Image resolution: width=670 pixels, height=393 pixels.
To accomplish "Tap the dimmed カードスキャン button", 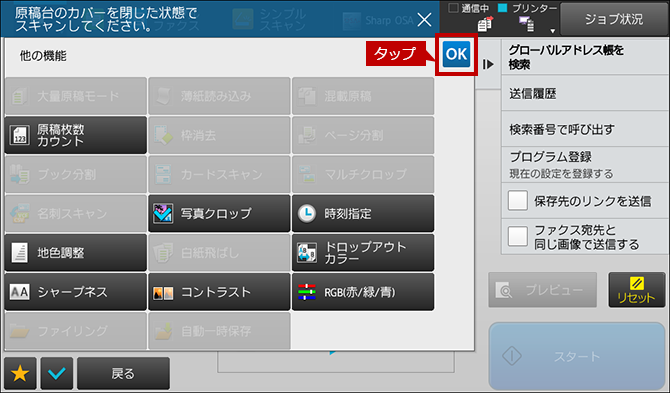I will (219, 174).
